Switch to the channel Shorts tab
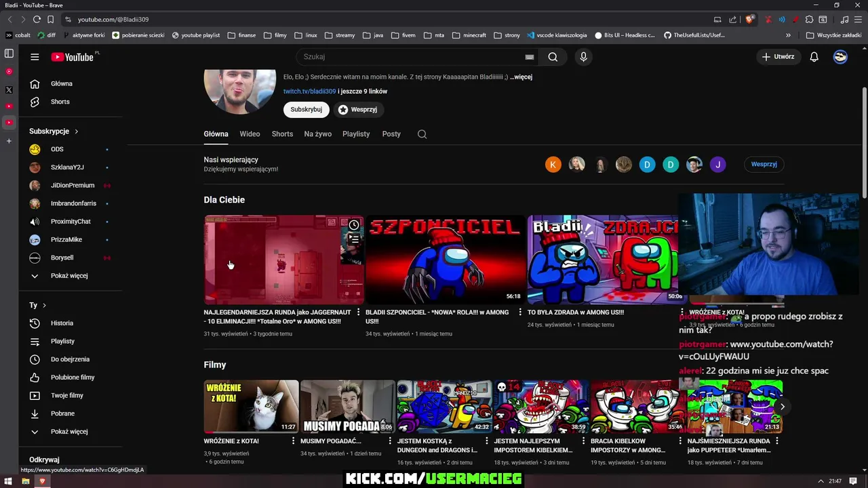 282,134
